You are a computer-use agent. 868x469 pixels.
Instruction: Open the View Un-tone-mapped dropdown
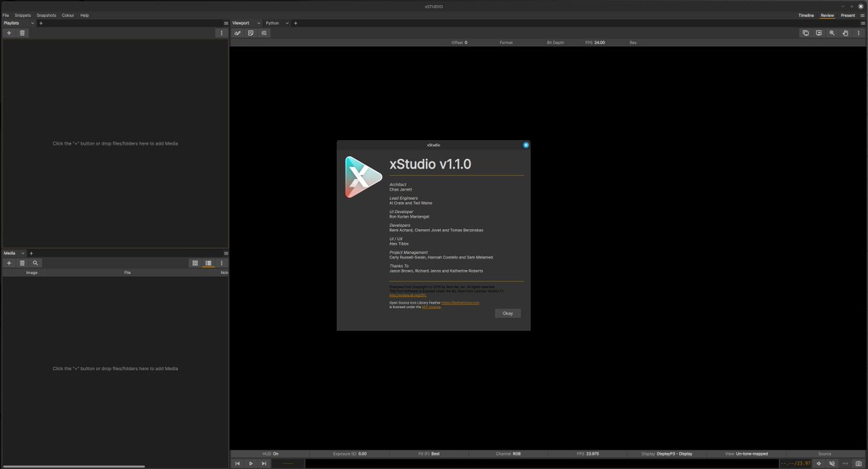(746, 454)
